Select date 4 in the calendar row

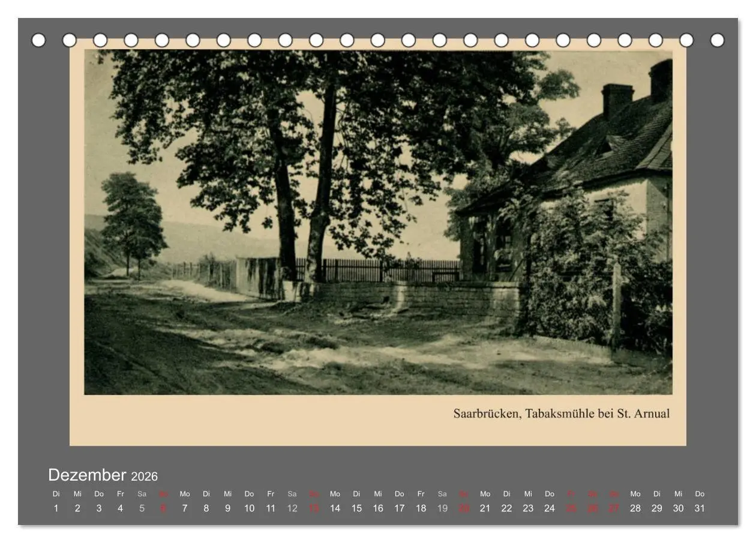click(120, 508)
